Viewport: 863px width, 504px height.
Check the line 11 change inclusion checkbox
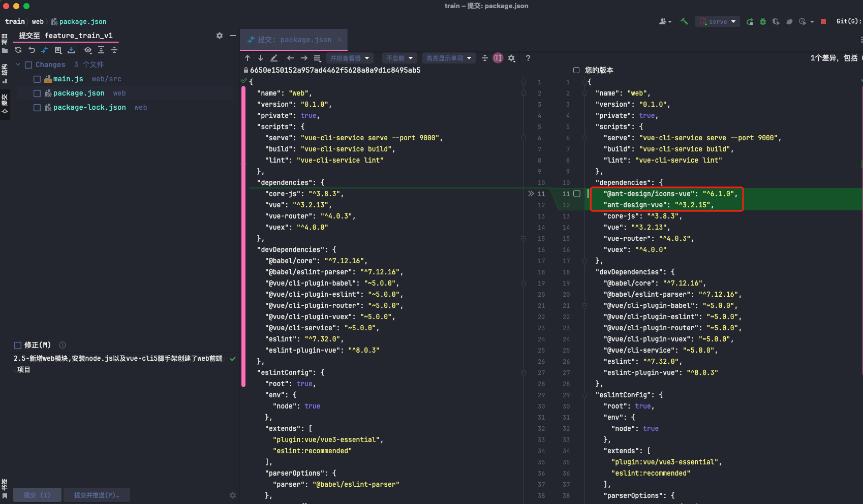(x=577, y=194)
